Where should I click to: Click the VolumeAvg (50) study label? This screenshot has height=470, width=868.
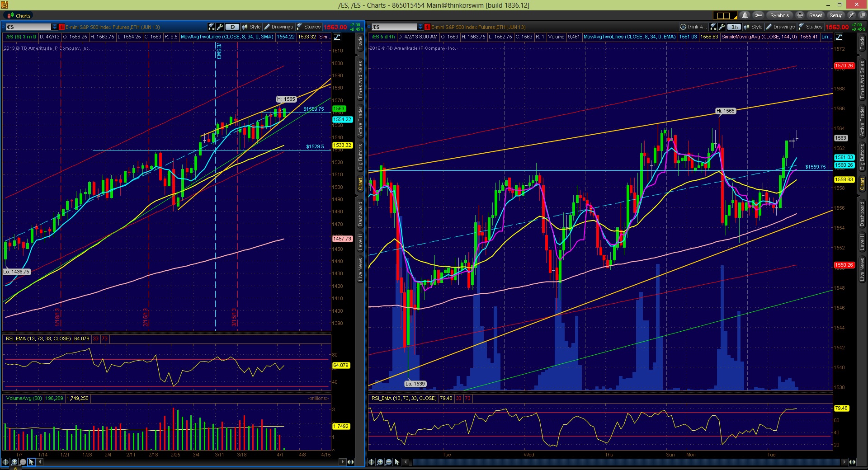[x=24, y=398]
